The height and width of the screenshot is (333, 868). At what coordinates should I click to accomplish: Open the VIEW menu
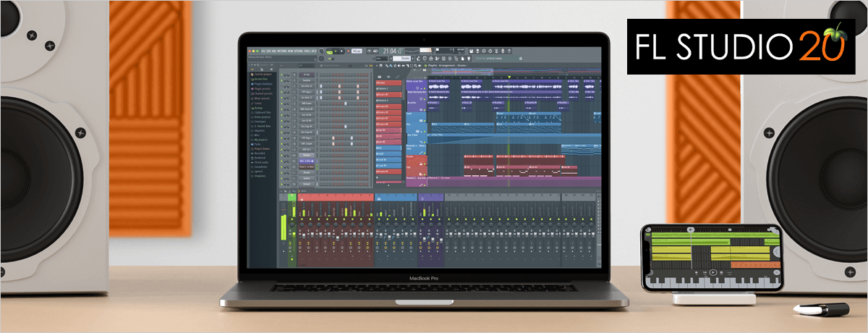tap(290, 51)
